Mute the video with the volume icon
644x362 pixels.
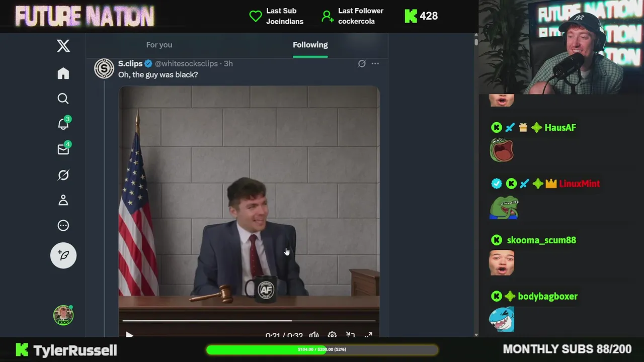[314, 335]
